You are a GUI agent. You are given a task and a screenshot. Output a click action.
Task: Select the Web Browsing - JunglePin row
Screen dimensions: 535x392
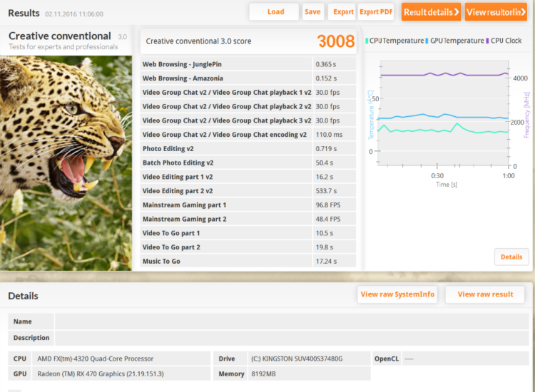[248, 64]
